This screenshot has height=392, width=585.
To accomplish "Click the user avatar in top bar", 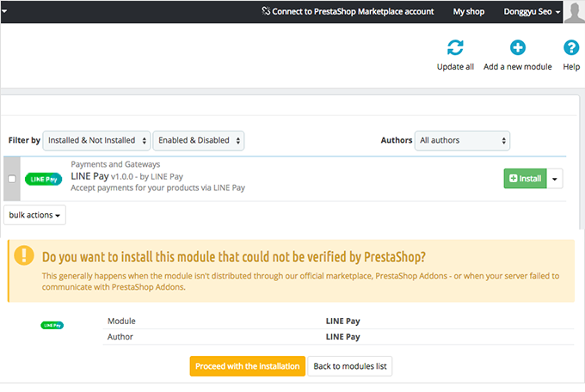I will pos(574,11).
